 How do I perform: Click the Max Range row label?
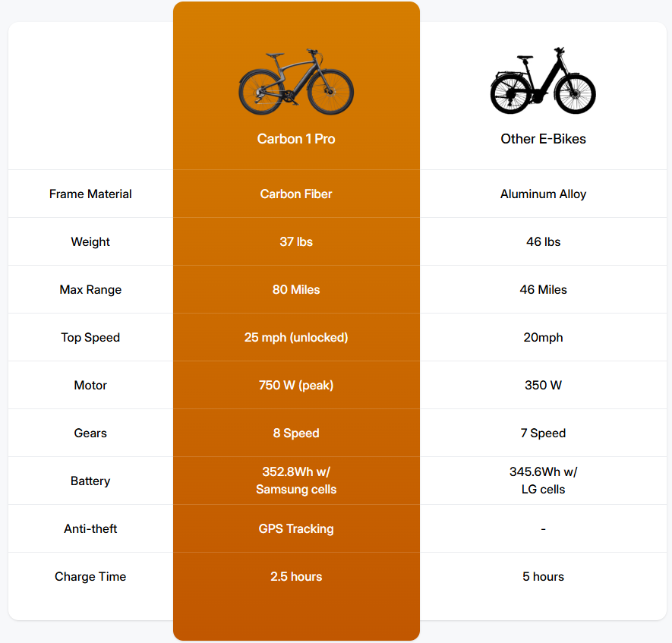tap(90, 290)
